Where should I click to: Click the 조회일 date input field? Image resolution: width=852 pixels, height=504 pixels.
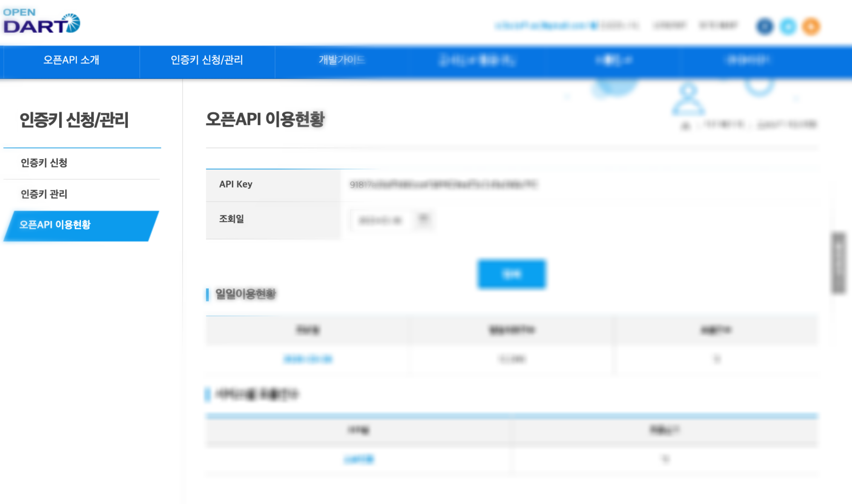click(x=380, y=220)
